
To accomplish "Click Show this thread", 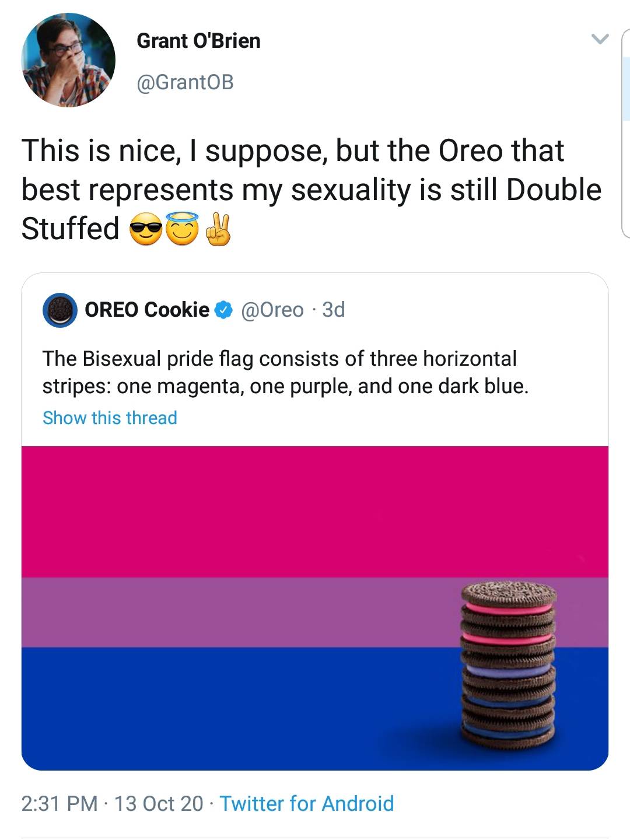I will point(108,417).
